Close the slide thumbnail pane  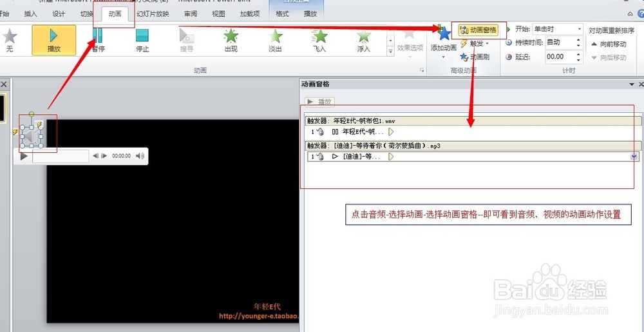click(x=4, y=84)
